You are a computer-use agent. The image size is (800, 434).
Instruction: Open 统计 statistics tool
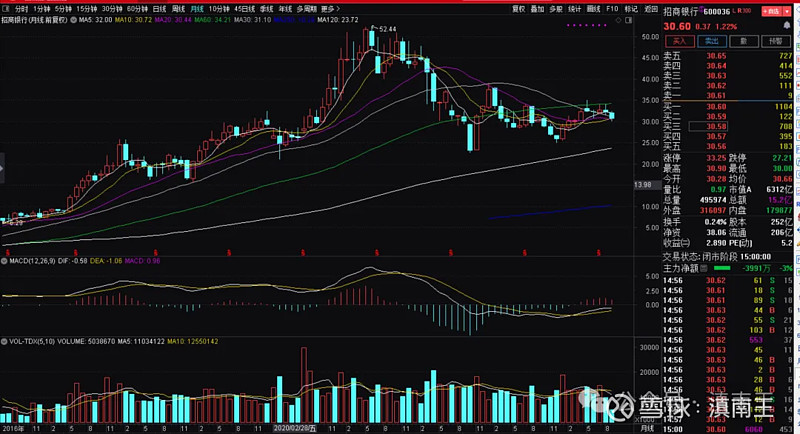click(x=574, y=9)
